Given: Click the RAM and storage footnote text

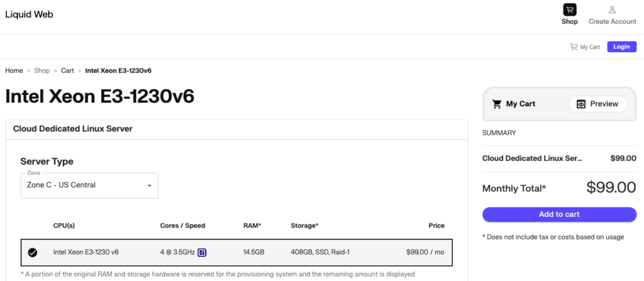Looking at the screenshot, I should coord(218,274).
